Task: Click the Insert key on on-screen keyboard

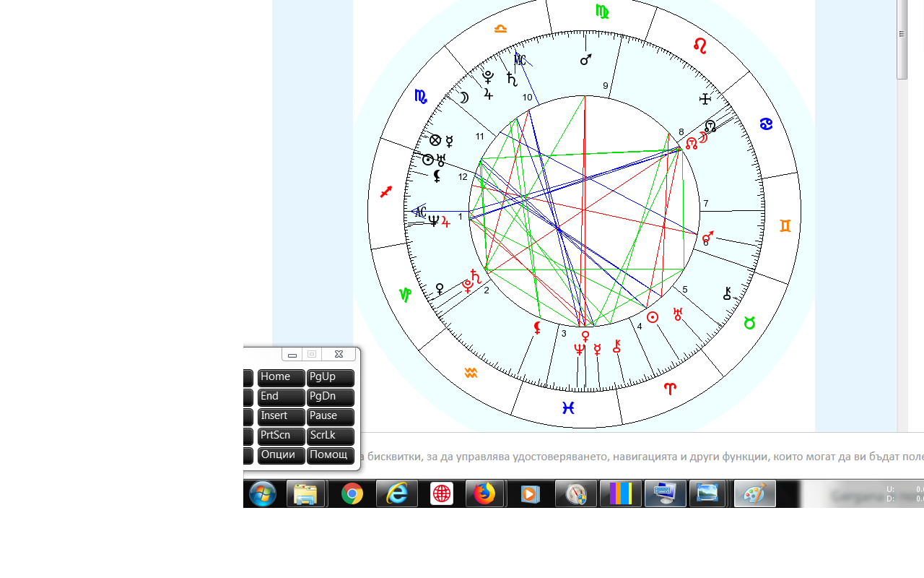Action: click(x=281, y=417)
